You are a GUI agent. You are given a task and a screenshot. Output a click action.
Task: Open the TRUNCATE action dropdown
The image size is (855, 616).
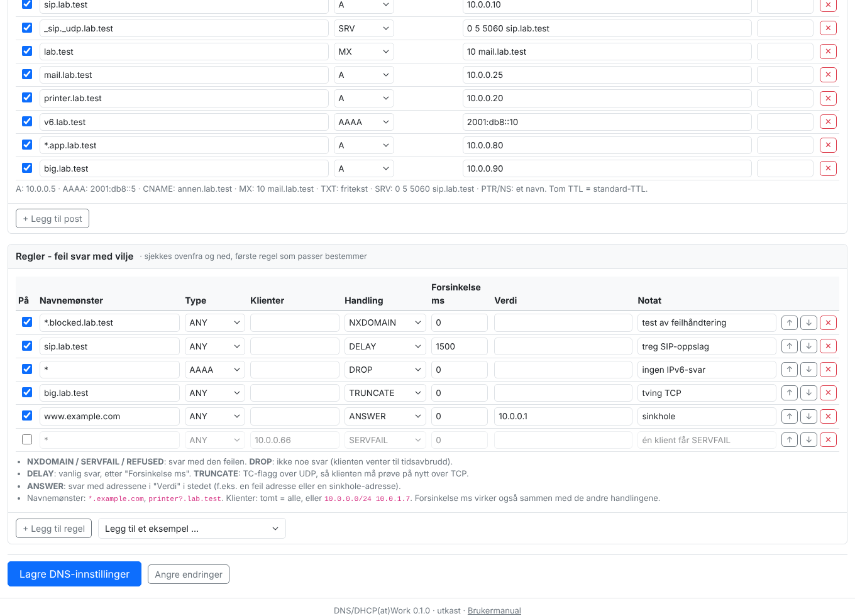(x=385, y=393)
